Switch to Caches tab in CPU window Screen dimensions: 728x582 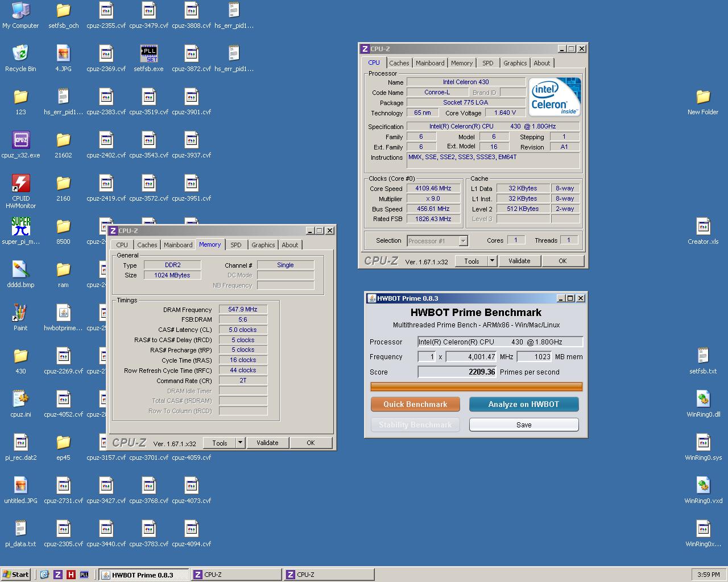399,63
